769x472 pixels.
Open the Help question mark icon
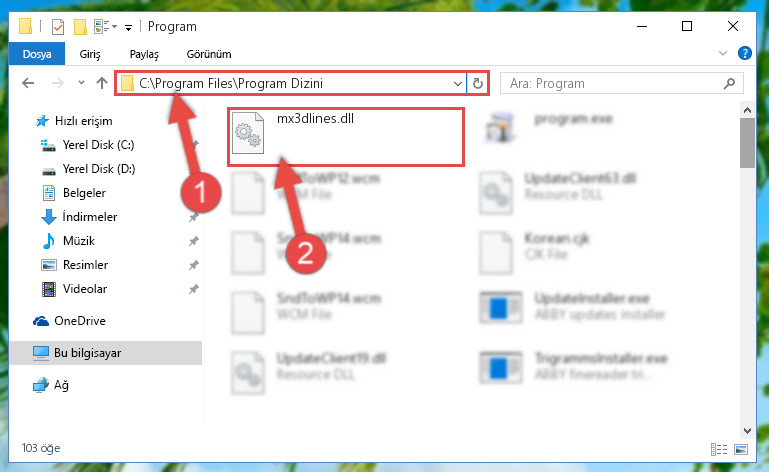click(x=744, y=53)
